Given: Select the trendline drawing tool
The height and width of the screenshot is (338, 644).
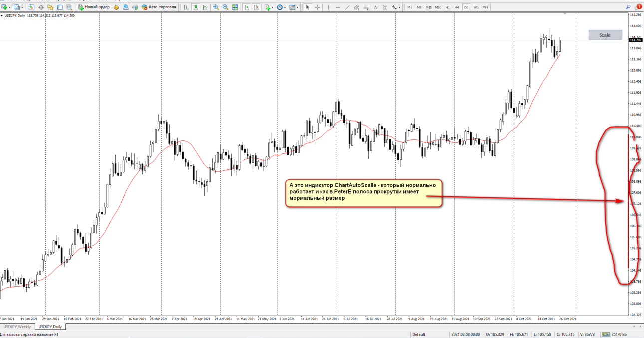Looking at the screenshot, I should pyautogui.click(x=347, y=7).
